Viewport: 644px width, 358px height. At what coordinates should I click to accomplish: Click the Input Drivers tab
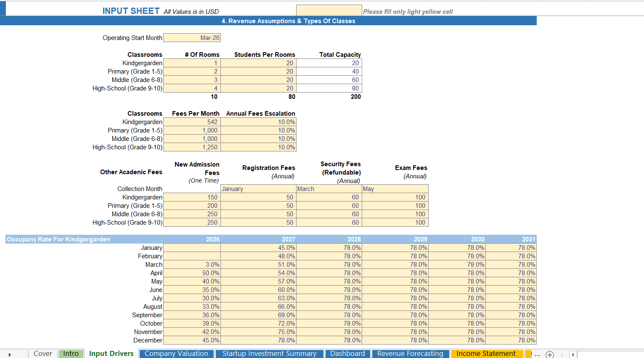(x=111, y=353)
